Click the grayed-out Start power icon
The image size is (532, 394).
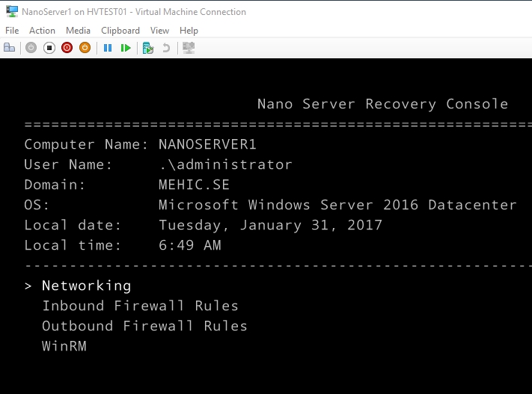(31, 48)
